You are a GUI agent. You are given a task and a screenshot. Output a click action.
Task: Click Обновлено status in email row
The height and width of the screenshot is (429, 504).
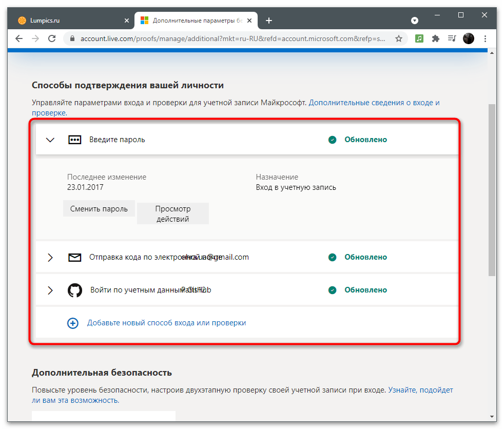click(365, 257)
